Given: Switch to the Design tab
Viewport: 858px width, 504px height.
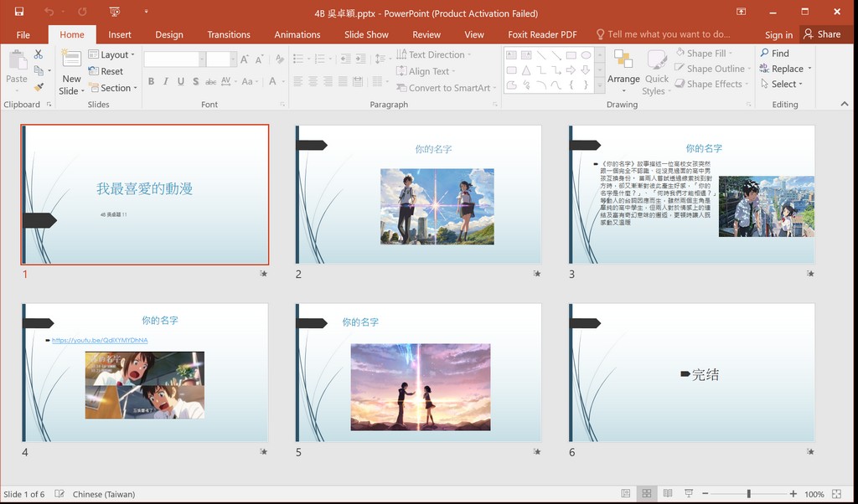Looking at the screenshot, I should [169, 34].
